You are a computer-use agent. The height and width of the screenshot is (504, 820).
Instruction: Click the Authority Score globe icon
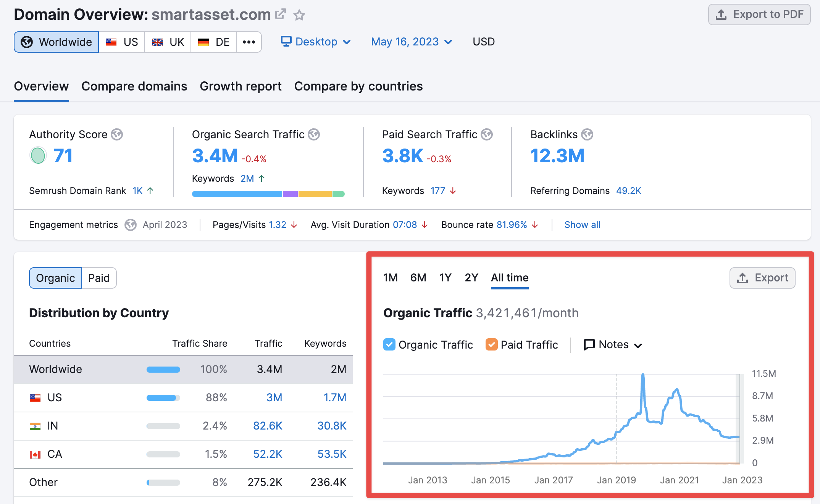[117, 134]
